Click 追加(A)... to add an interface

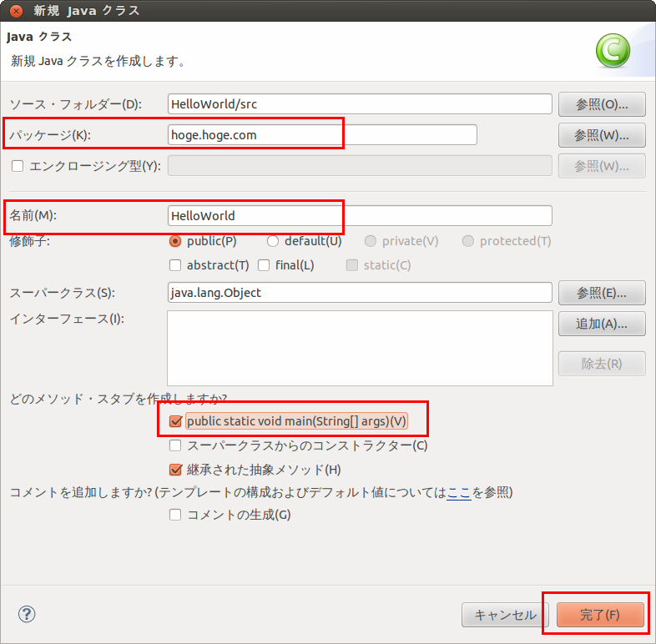pos(602,324)
